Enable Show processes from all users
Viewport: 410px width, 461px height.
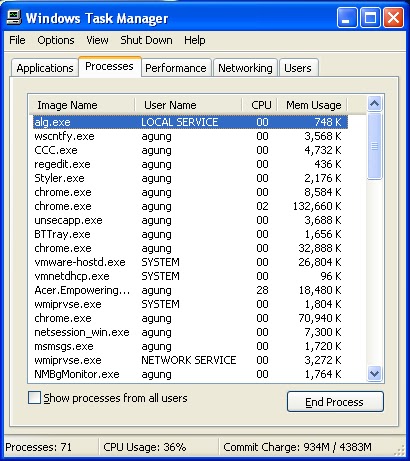coord(34,398)
